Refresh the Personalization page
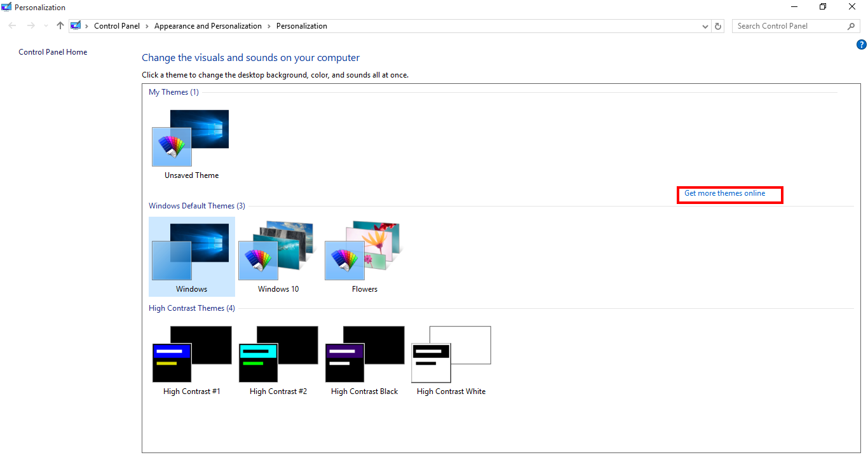Viewport: 868px width, 469px height. [x=718, y=26]
